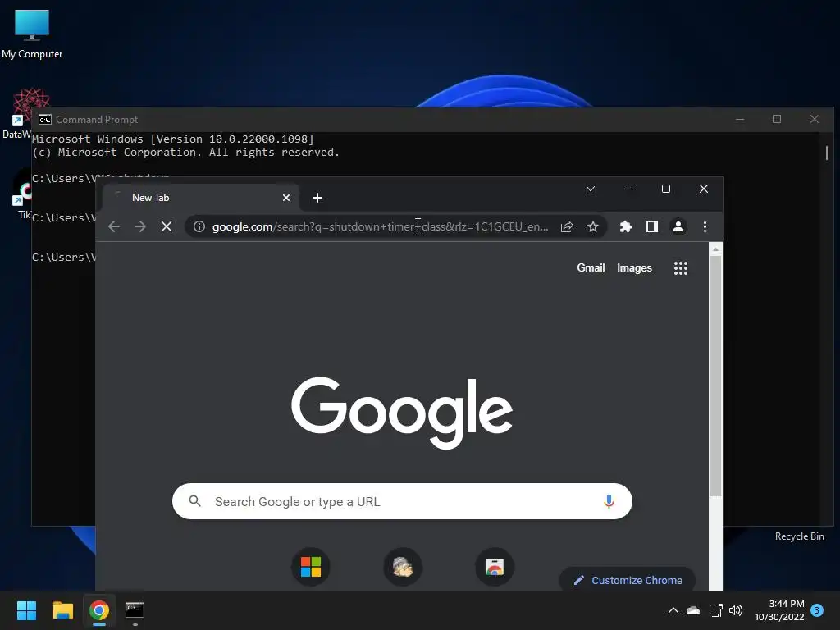This screenshot has width=840, height=630.
Task: Click the Command Prompt scrollbar thumb
Action: click(x=827, y=152)
